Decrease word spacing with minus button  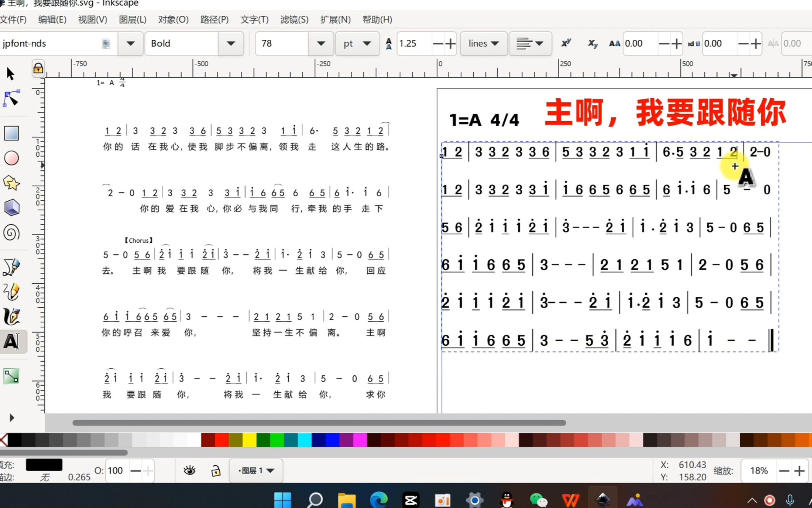coord(743,43)
